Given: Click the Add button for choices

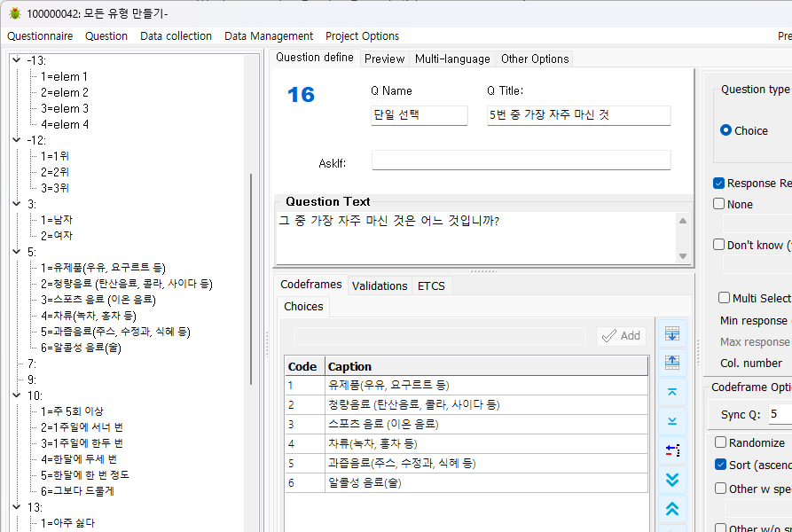Looking at the screenshot, I should [620, 335].
